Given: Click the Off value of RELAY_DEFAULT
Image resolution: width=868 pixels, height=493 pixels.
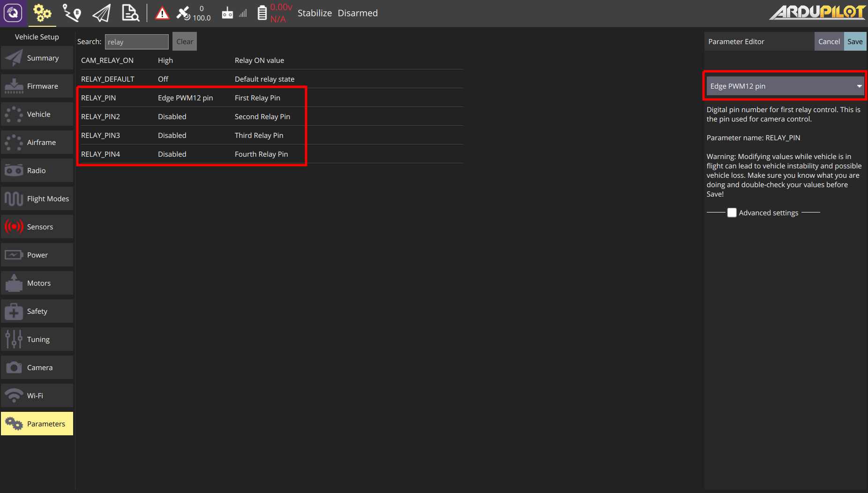Looking at the screenshot, I should point(163,79).
